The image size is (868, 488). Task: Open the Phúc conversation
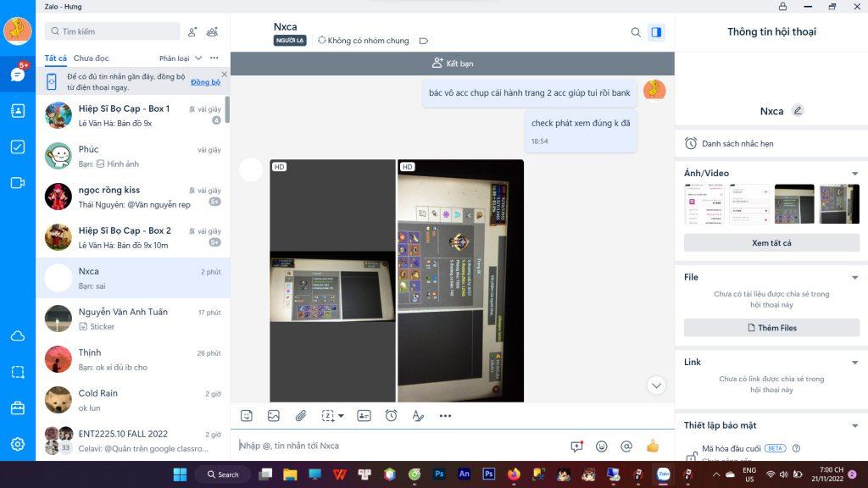point(133,156)
